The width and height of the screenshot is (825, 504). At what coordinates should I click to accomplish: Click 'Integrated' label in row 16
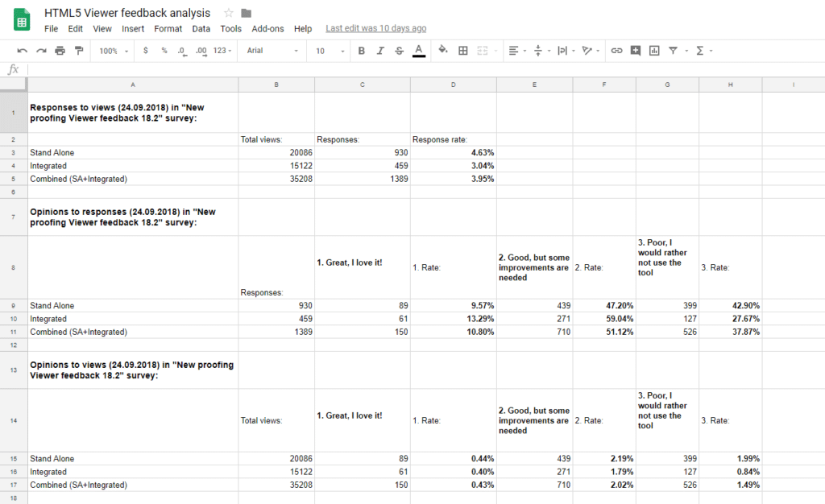48,472
